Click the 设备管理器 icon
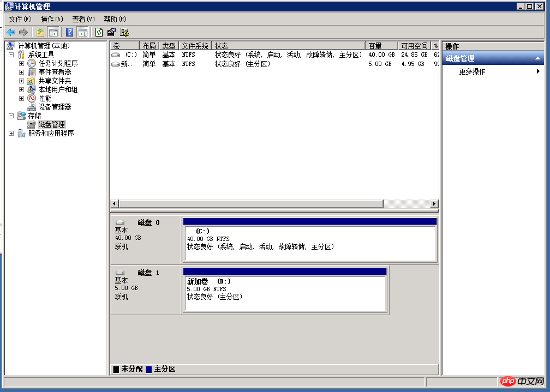 click(32, 107)
